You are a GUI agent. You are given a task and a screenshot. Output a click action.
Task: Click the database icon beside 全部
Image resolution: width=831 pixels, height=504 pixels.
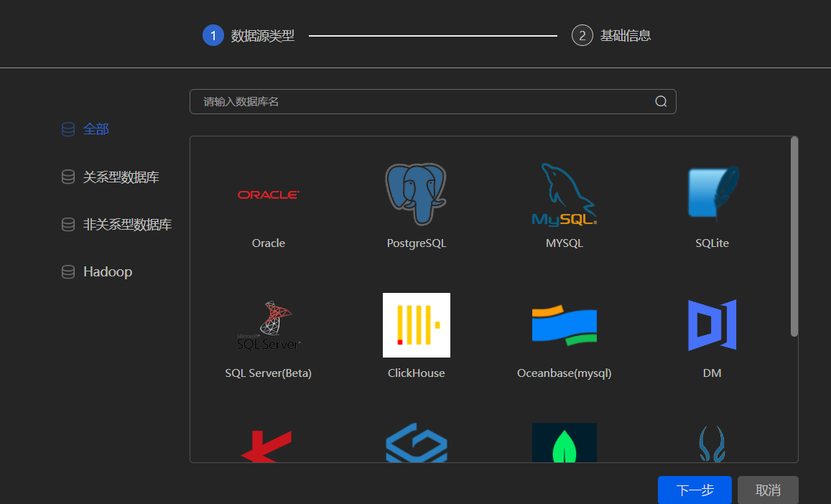[68, 129]
